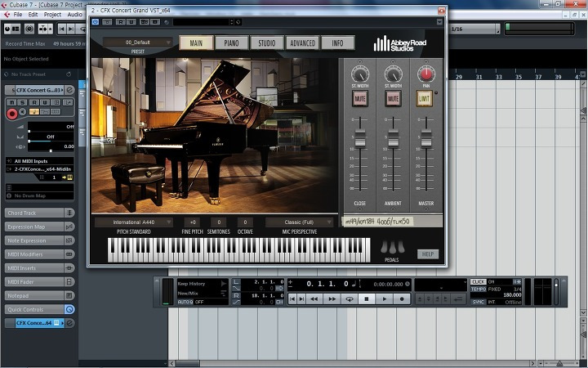The image size is (588, 368).
Task: Click the All MIDI Inputs routing field
Action: click(39, 161)
